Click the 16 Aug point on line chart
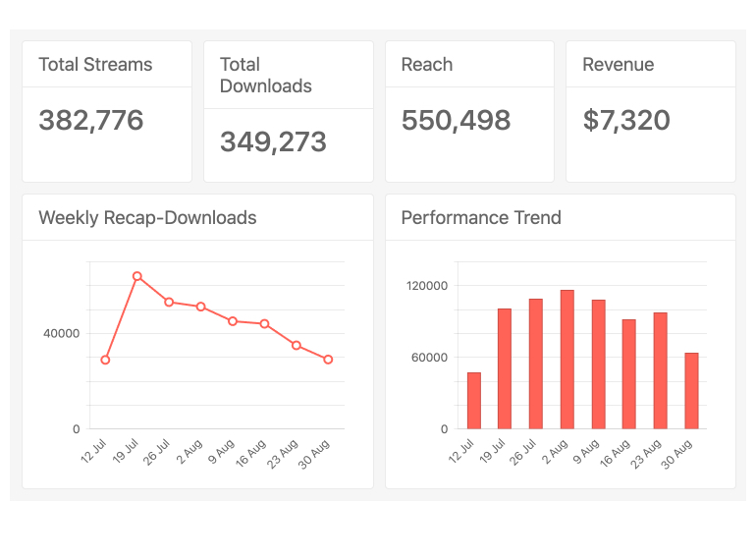756x560 pixels. (264, 323)
